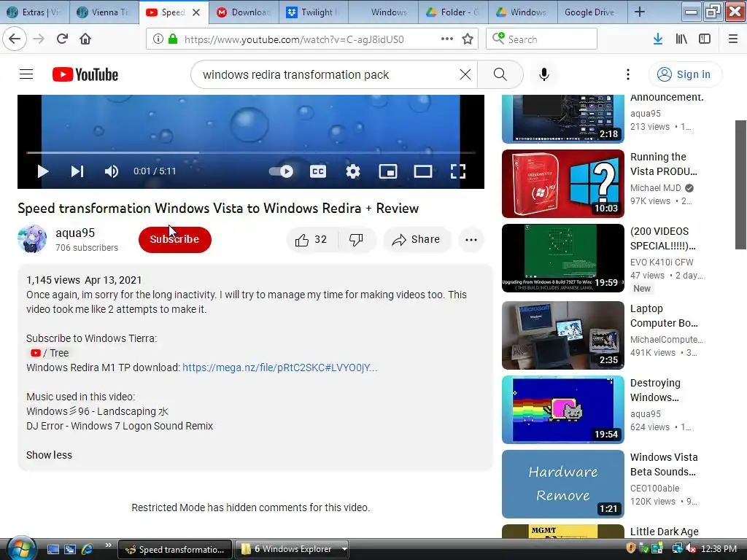Screen dimensions: 747x560
Task: Reload the current page
Action: tap(62, 39)
